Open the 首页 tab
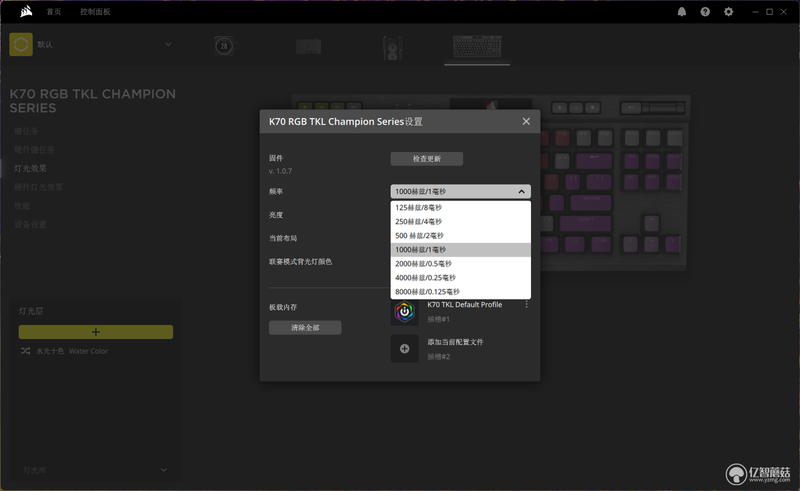Viewport: 800px width, 491px height. [x=54, y=12]
